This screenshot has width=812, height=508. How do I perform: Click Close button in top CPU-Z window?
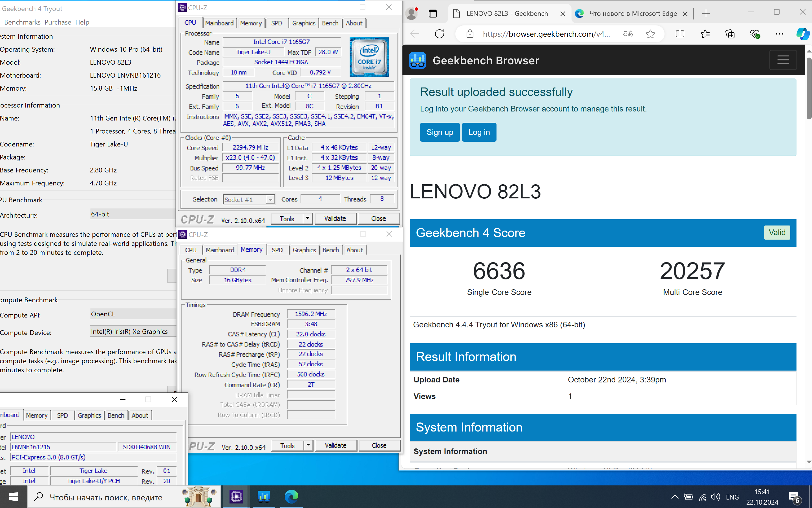pos(378,218)
